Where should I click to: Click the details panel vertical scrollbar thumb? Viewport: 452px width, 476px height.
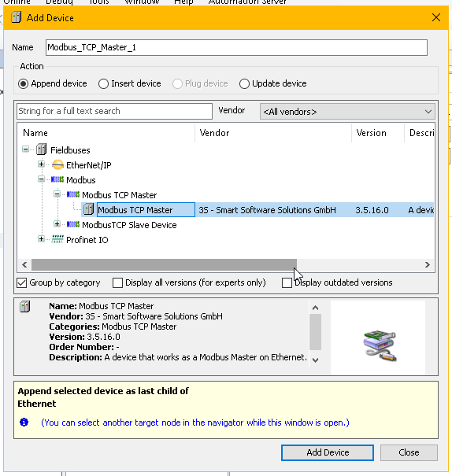[x=315, y=332]
